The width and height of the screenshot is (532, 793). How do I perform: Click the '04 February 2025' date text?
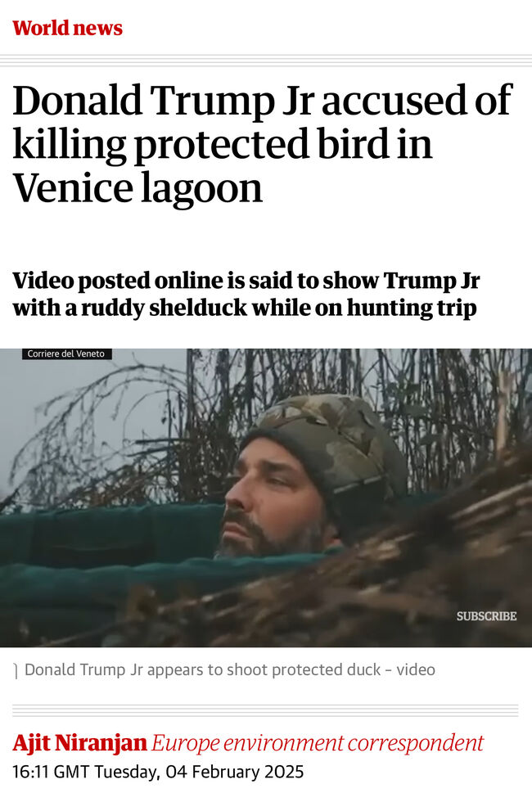(x=235, y=772)
